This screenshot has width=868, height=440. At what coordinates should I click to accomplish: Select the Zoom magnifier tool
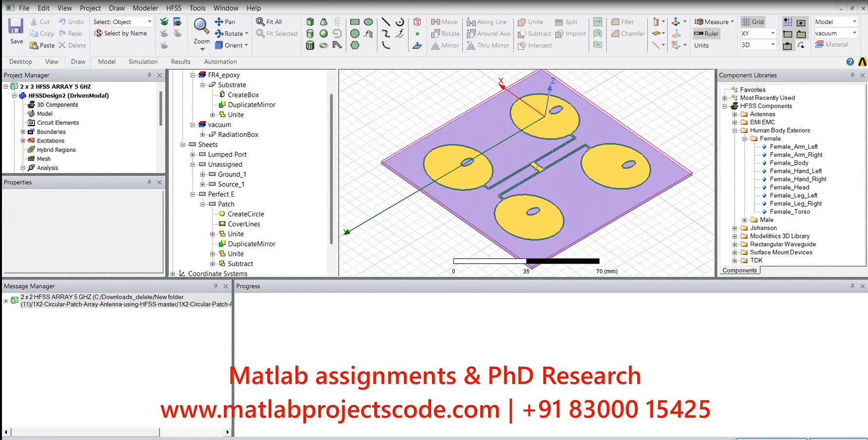point(201,27)
